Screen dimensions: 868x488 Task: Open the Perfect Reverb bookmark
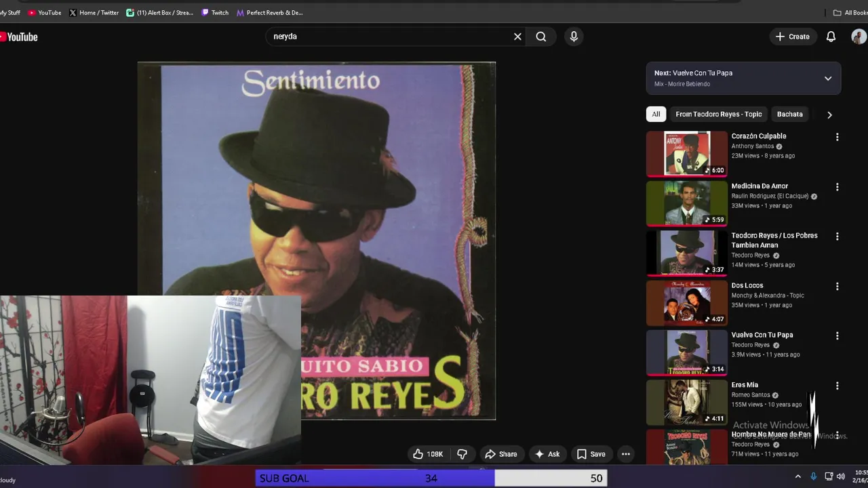coord(269,12)
